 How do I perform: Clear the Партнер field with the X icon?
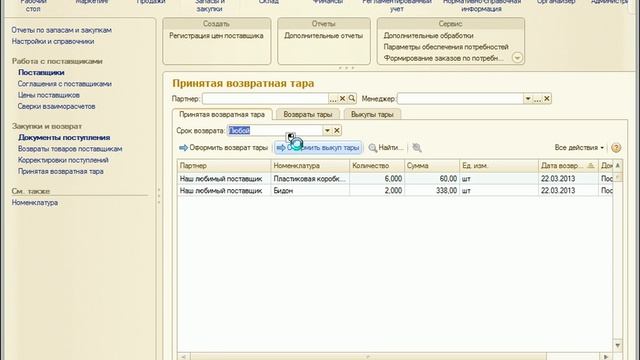[x=342, y=99]
